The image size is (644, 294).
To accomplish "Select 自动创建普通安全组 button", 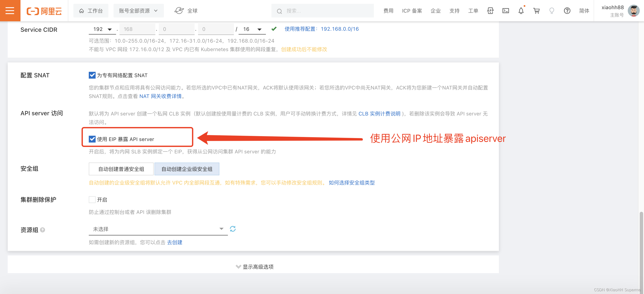I will [x=121, y=169].
